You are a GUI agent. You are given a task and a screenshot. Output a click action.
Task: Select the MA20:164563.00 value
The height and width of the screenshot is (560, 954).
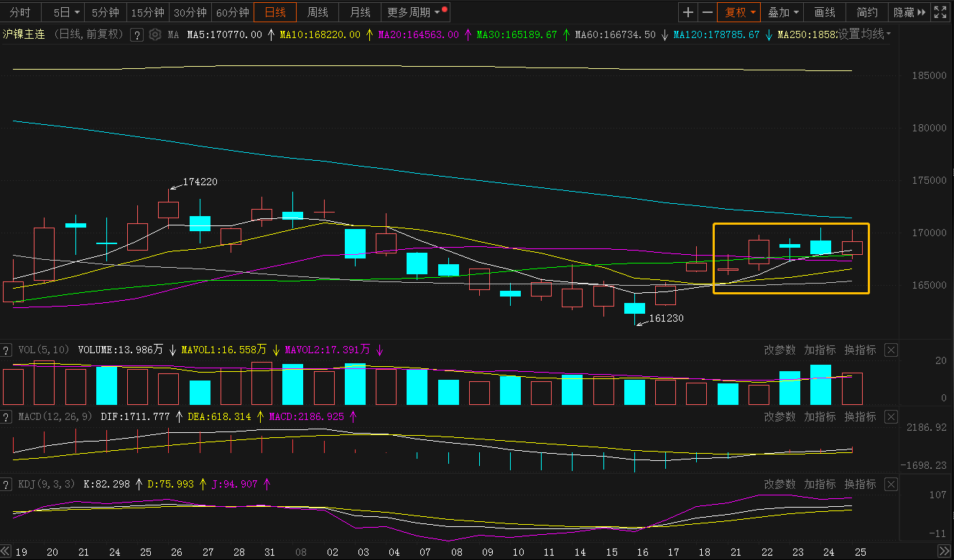pyautogui.click(x=418, y=34)
